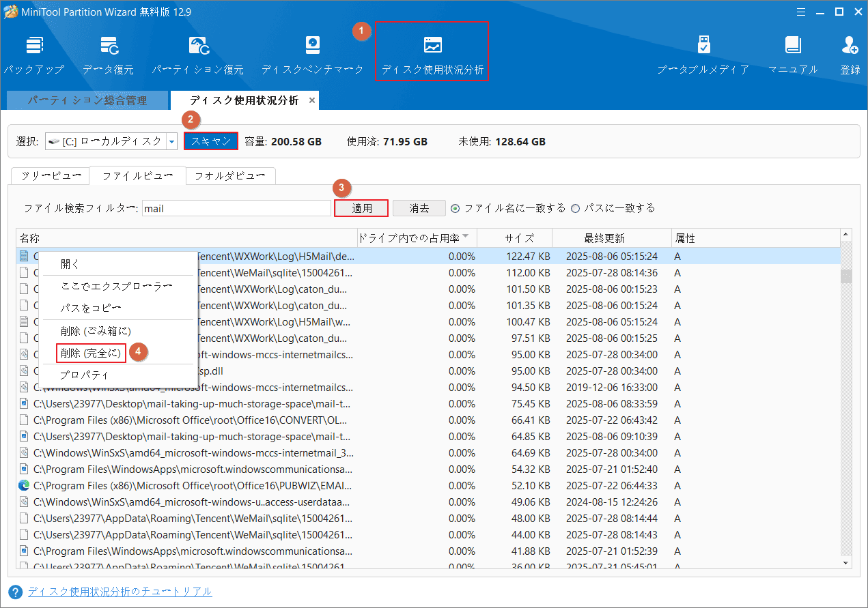Select row dated 2025-08-06 09:10:39
868x608 pixels.
point(428,437)
